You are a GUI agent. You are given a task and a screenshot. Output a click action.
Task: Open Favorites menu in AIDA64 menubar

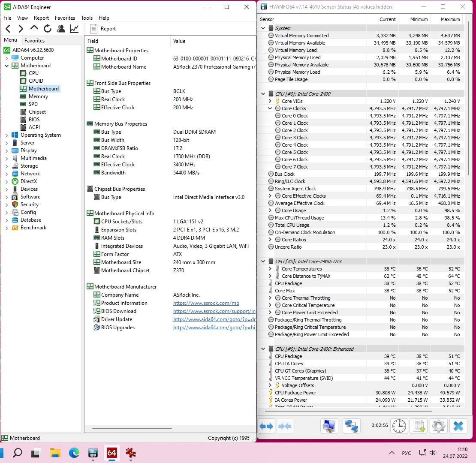(x=65, y=18)
